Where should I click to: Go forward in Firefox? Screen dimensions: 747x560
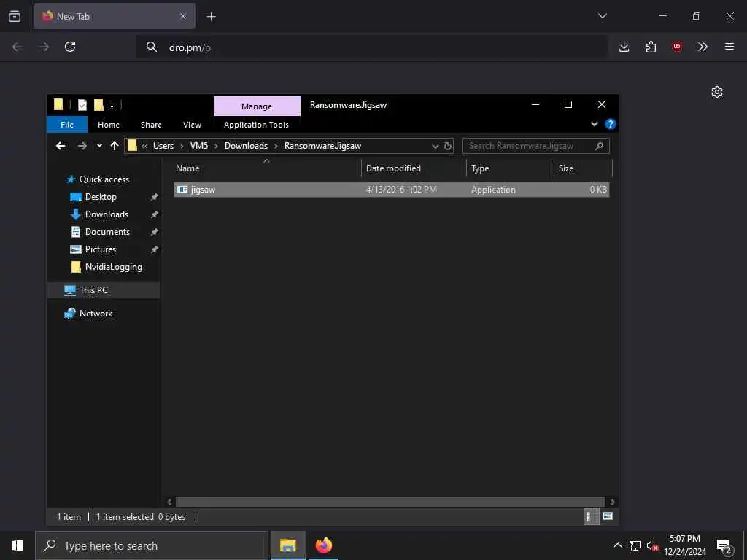(44, 47)
